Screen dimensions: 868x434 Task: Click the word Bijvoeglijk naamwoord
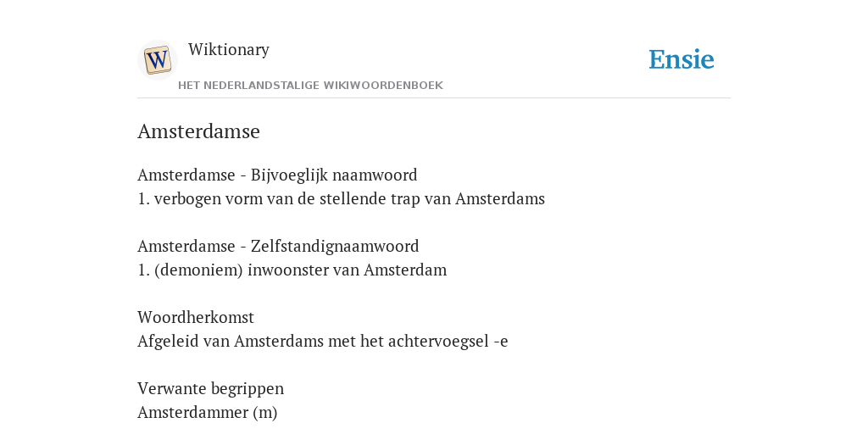tap(334, 175)
